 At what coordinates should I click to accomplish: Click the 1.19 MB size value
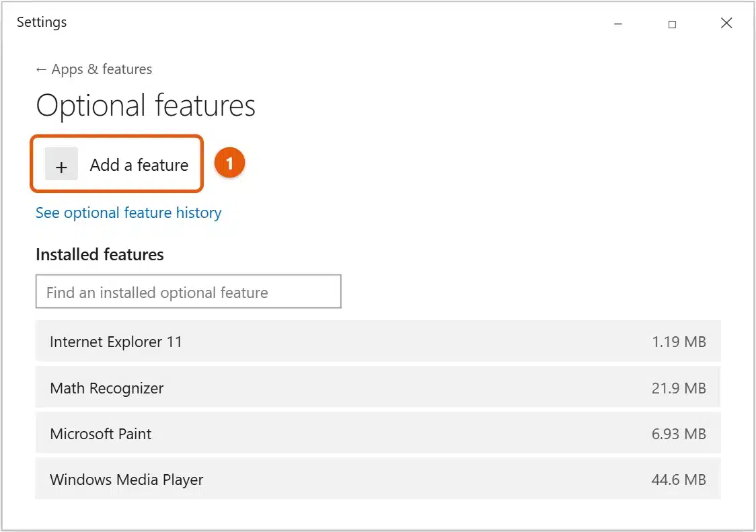[x=679, y=342]
